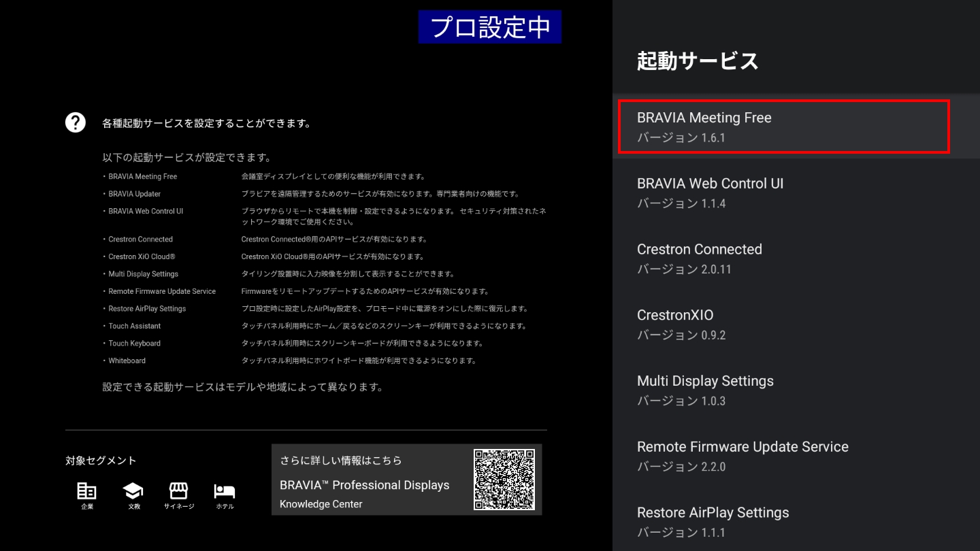Click the Knowledge Center QR code
This screenshot has height=551, width=980.
point(504,480)
